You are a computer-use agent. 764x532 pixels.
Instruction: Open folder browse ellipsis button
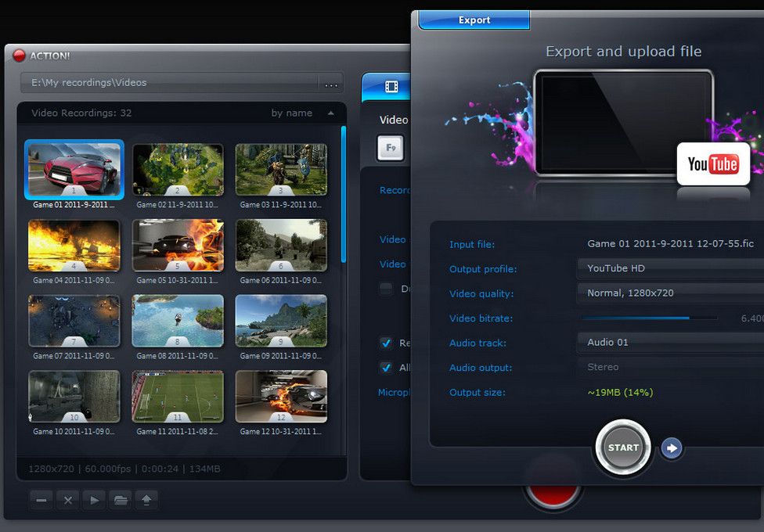click(331, 84)
